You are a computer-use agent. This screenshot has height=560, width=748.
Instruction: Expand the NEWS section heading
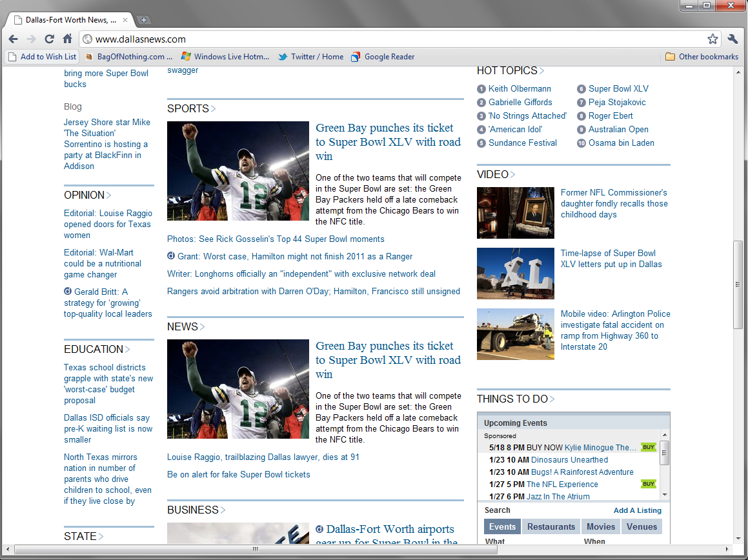tap(186, 326)
